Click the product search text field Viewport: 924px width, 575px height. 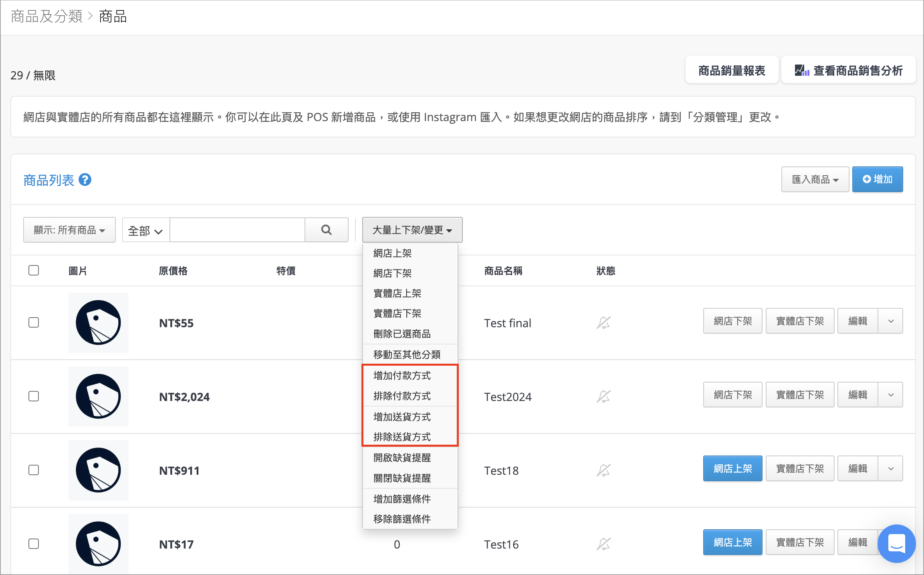[237, 230]
